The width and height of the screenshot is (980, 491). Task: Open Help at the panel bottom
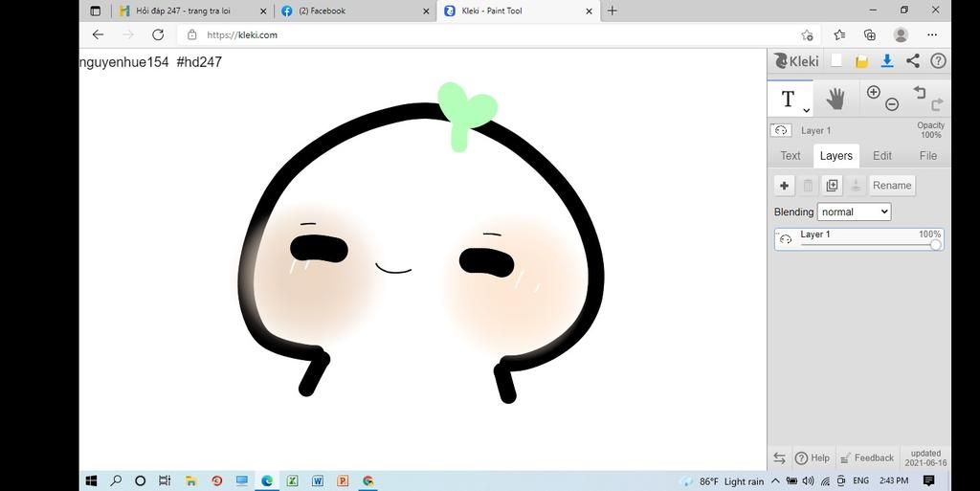pos(812,458)
